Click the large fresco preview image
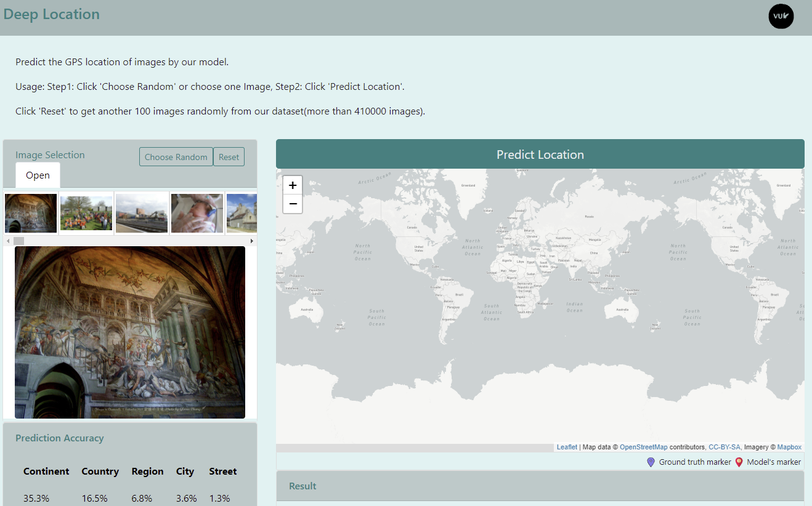Screen dimensions: 812x506 point(130,332)
